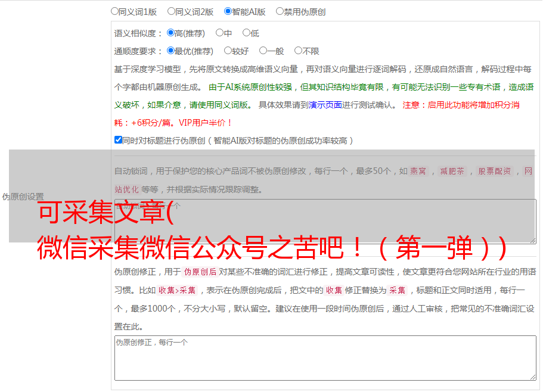Set 语义相似度 to 中
The height and width of the screenshot is (392, 543).
pyautogui.click(x=219, y=33)
